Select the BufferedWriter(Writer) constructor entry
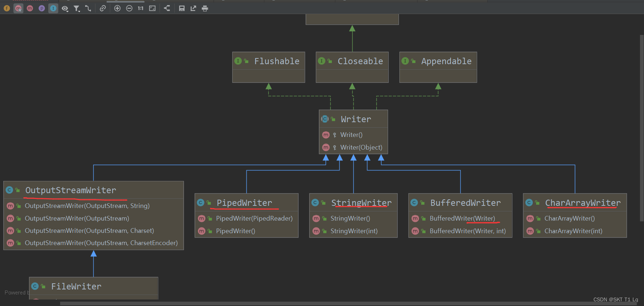This screenshot has width=644, height=306. pyautogui.click(x=462, y=218)
